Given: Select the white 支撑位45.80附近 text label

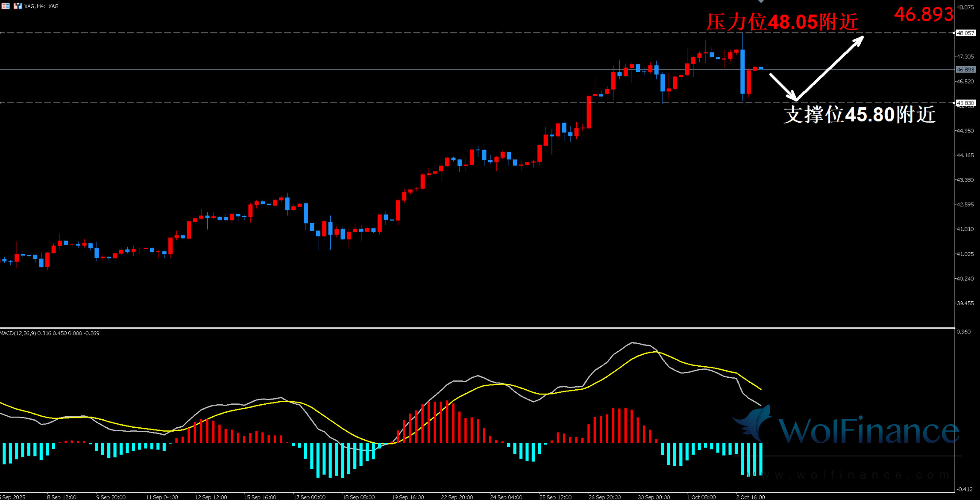Looking at the screenshot, I should pyautogui.click(x=860, y=115).
